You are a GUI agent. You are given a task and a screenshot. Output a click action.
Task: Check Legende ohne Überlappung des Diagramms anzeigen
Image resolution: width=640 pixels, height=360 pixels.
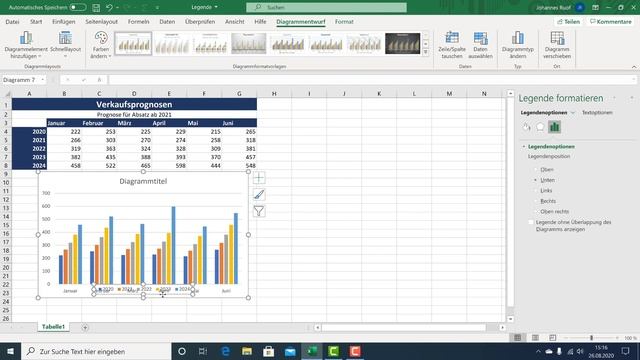tap(531, 222)
